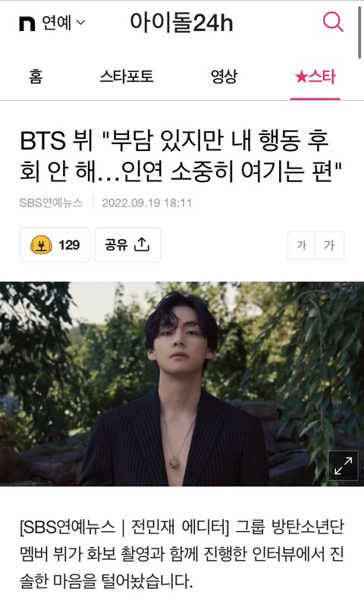Open the pink search magnifier icon

click(333, 22)
